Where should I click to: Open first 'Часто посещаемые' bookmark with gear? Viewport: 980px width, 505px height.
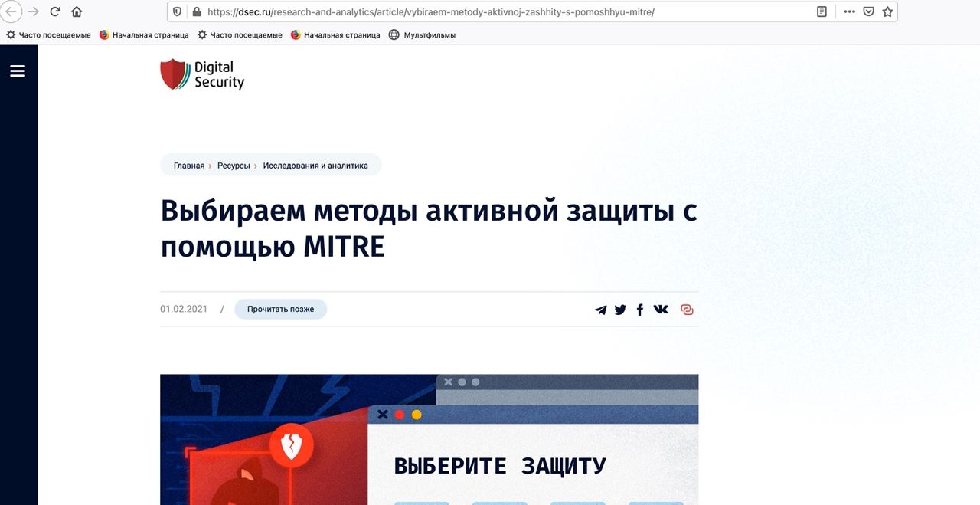click(48, 34)
